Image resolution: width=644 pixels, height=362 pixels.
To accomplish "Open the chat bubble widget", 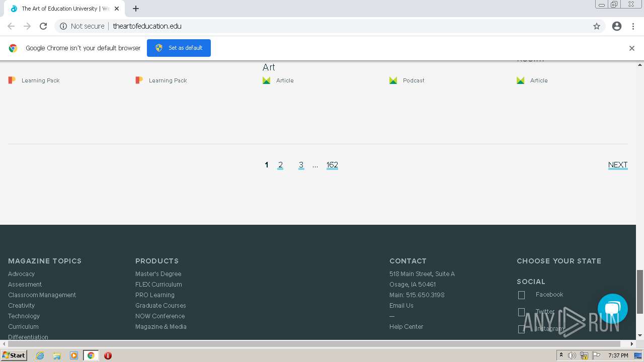I will coord(613,309).
